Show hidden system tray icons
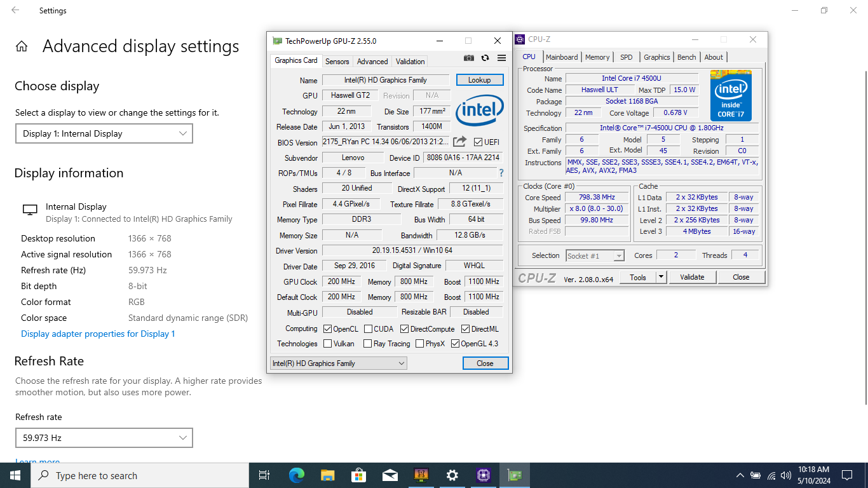The width and height of the screenshot is (868, 488). click(x=740, y=475)
